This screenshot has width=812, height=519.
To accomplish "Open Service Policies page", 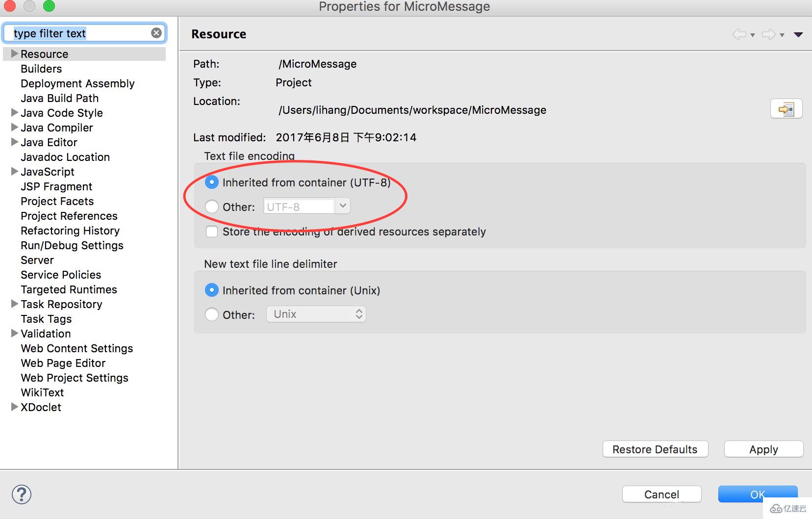I will (x=61, y=275).
